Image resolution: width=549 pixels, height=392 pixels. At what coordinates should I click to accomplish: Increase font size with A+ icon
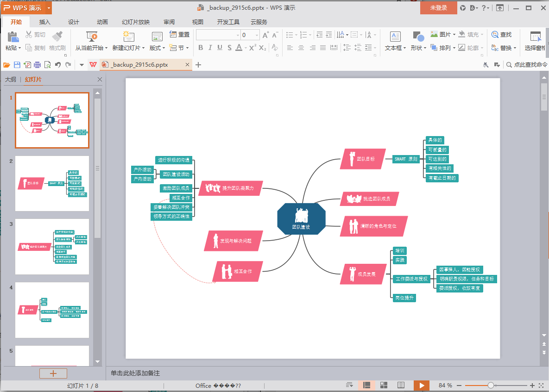click(x=266, y=35)
